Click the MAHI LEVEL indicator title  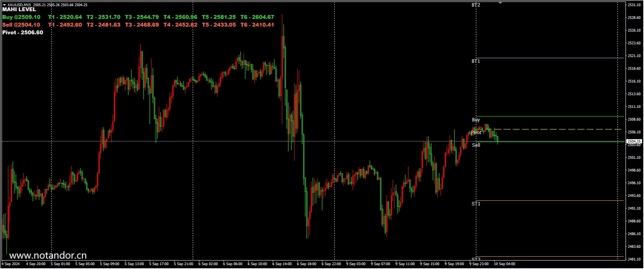[x=19, y=10]
